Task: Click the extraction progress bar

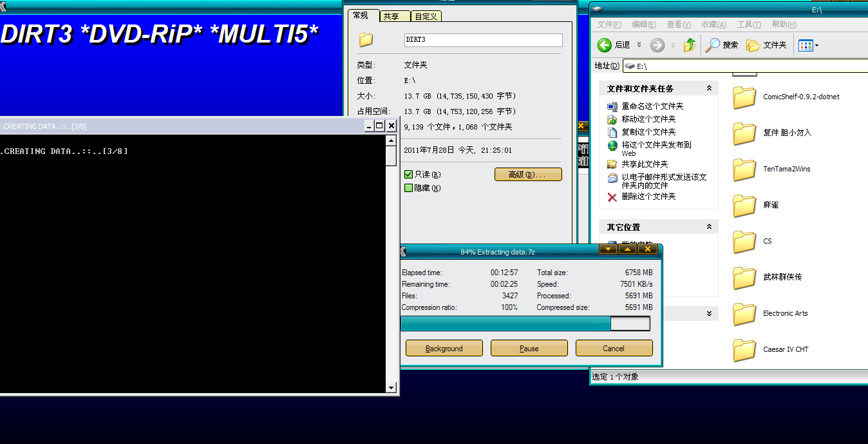Action: click(525, 323)
